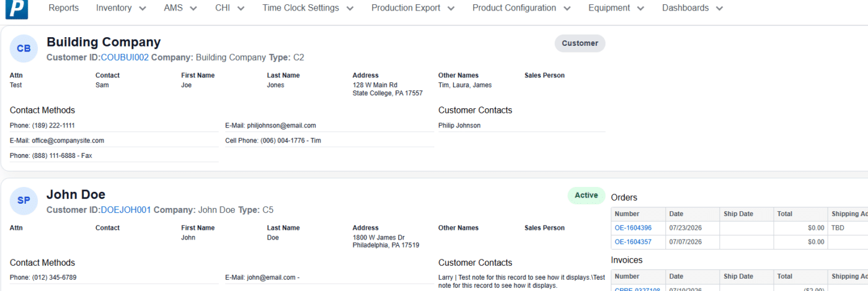Click cell phone (006) 004-1776 - Tim

[x=273, y=141]
